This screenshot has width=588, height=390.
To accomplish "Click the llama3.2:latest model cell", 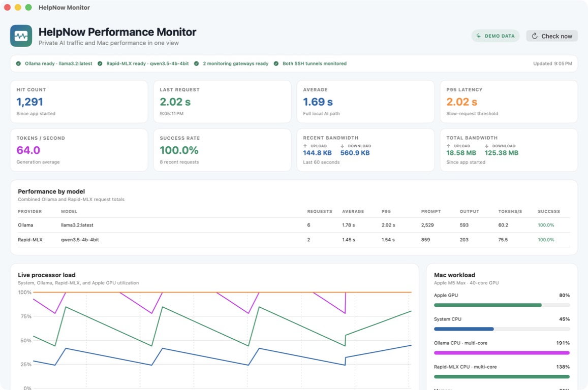I will (77, 225).
